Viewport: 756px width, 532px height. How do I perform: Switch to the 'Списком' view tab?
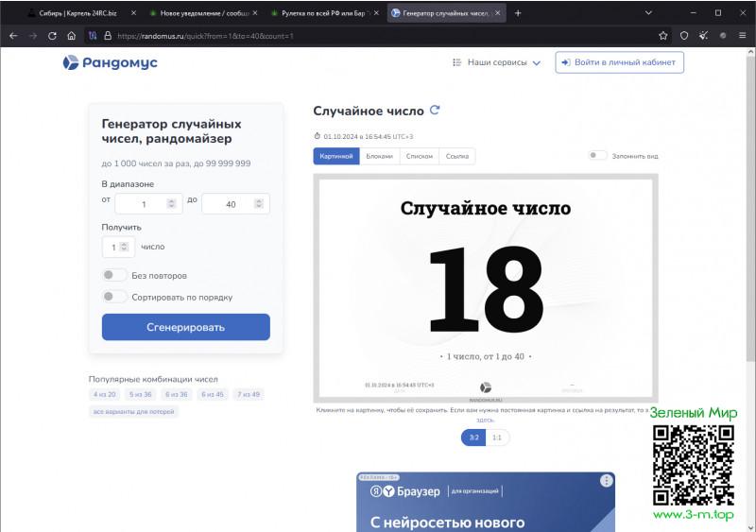419,156
